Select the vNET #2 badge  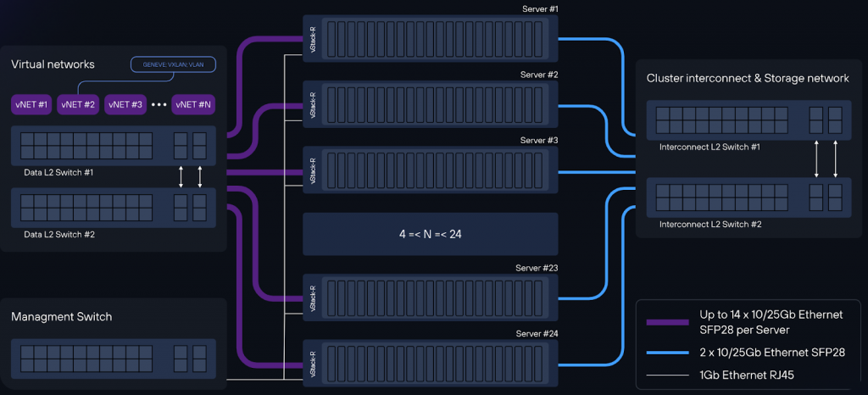(77, 104)
